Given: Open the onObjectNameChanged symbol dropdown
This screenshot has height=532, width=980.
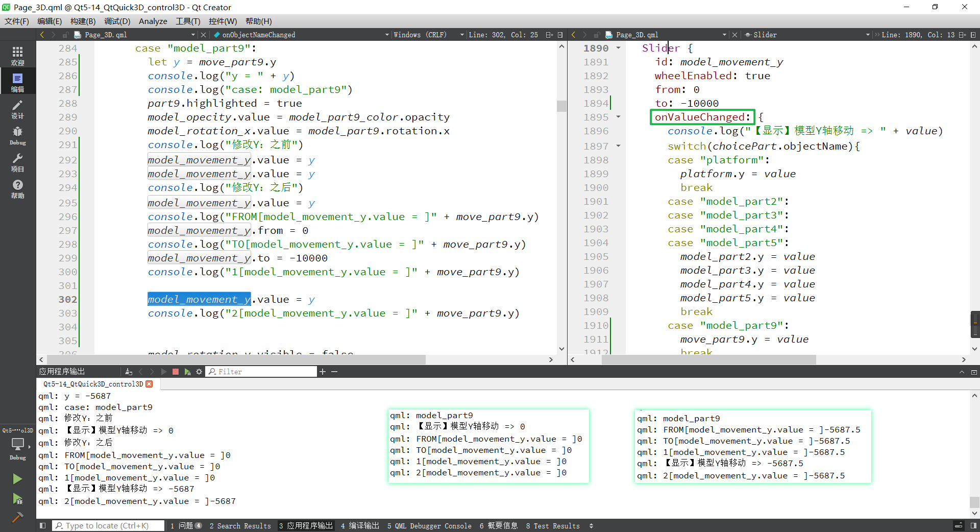Looking at the screenshot, I should point(386,34).
